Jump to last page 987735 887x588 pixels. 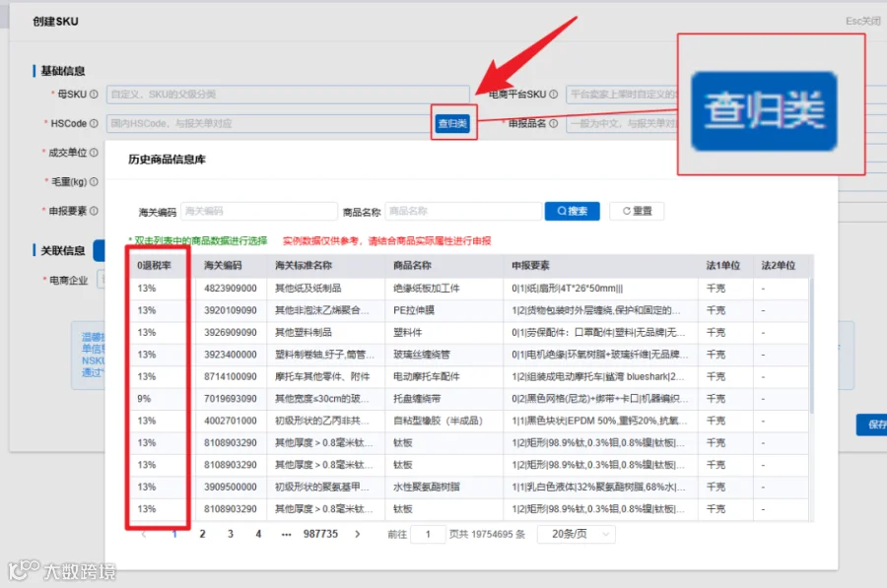coord(320,534)
